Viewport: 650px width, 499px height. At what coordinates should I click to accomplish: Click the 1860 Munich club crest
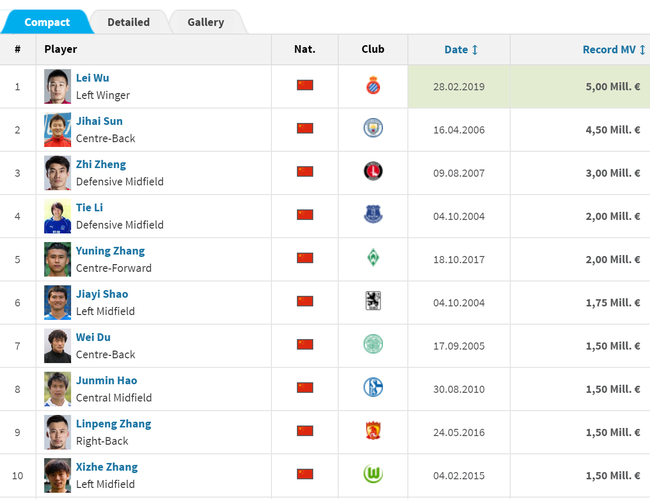point(373,301)
